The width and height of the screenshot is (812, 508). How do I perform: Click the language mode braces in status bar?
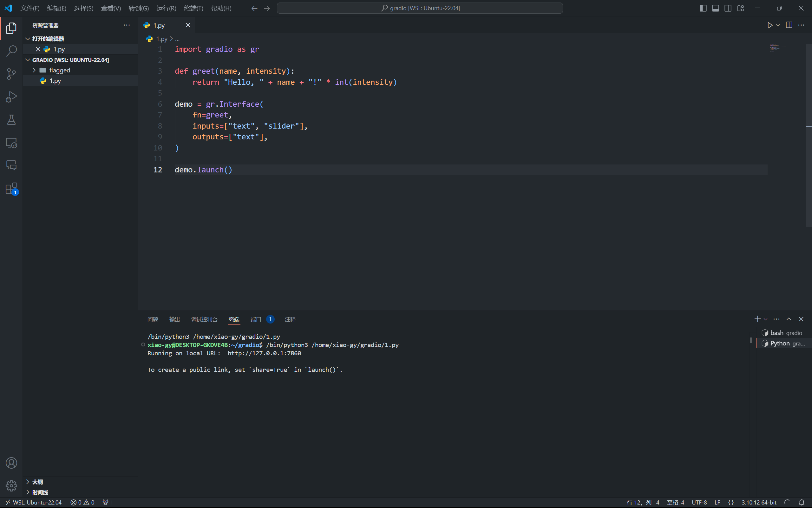click(731, 502)
